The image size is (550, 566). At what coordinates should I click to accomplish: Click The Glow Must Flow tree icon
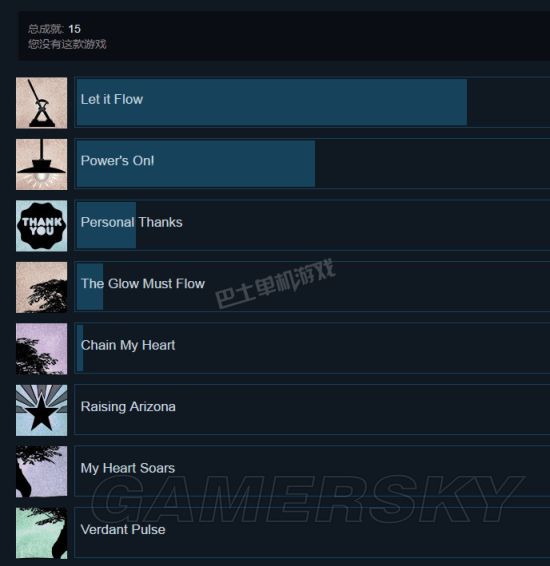[42, 287]
